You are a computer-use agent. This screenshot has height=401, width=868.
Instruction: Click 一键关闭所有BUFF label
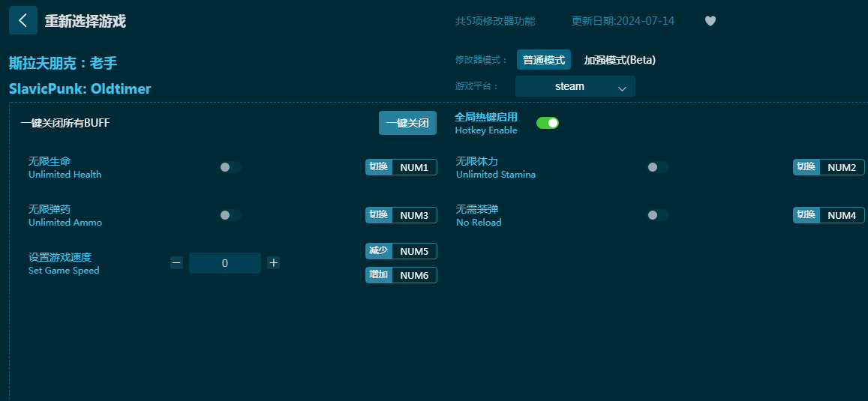(x=65, y=123)
